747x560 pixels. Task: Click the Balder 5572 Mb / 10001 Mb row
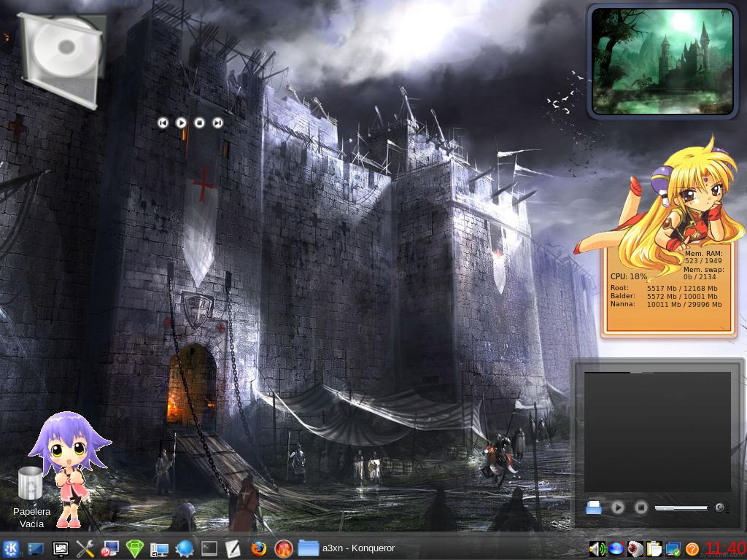tap(664, 296)
